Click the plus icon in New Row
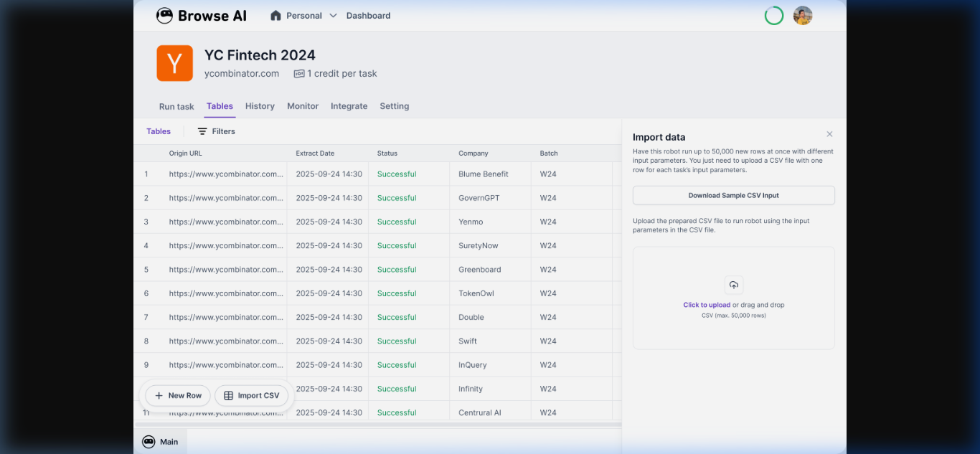The height and width of the screenshot is (454, 980). (159, 396)
